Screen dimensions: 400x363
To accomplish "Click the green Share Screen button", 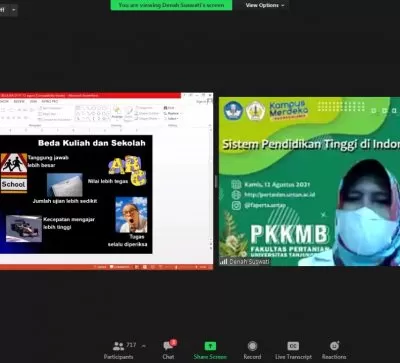I will pyautogui.click(x=210, y=351).
